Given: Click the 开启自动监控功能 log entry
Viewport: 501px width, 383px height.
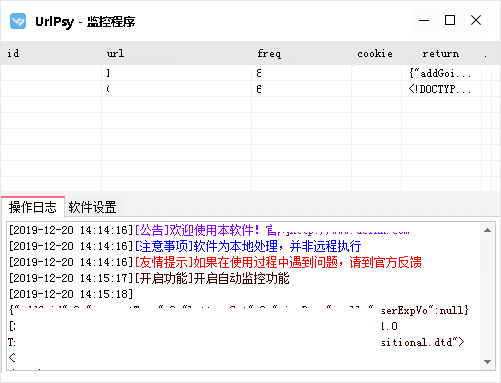Looking at the screenshot, I should tap(149, 278).
